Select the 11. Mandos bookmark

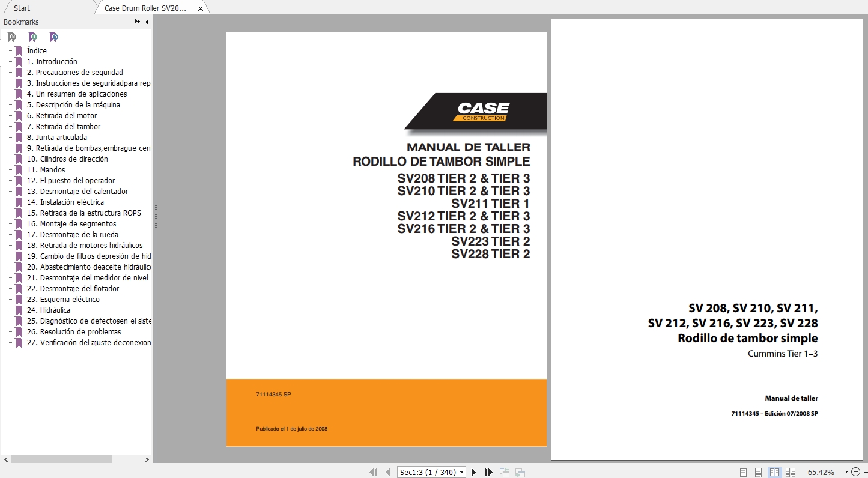[x=46, y=170]
